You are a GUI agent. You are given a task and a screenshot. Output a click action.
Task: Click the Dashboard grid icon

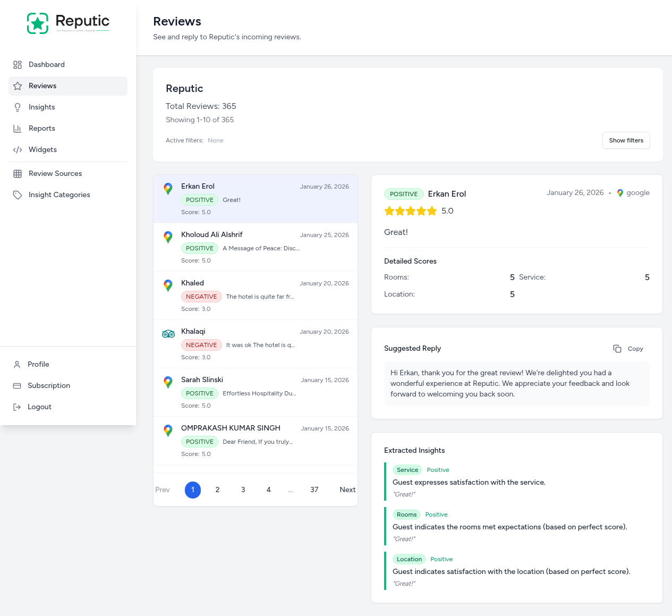tap(18, 65)
